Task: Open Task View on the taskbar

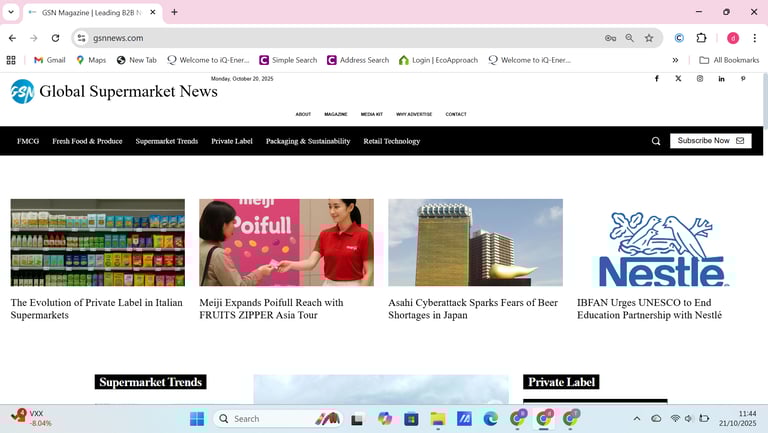Action: pyautogui.click(x=357, y=419)
